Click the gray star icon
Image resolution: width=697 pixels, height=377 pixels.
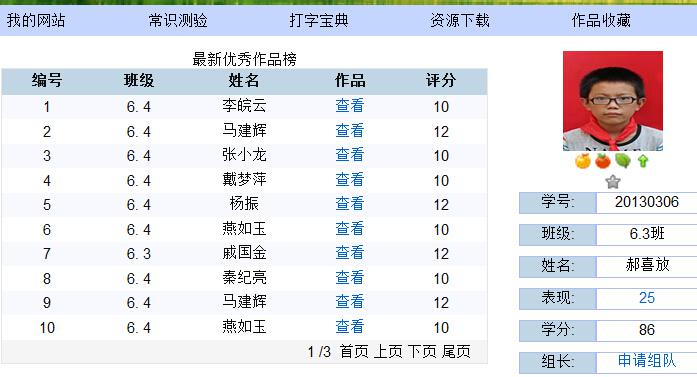613,181
